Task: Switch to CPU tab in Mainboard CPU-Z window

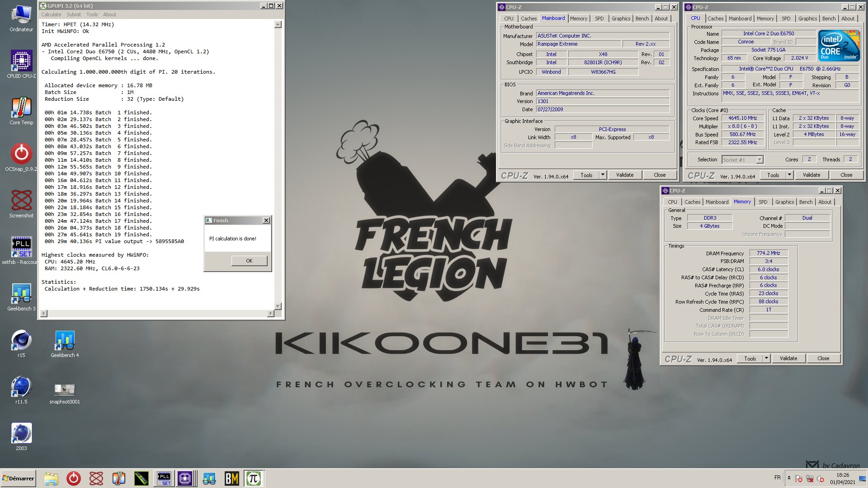Action: pos(509,19)
